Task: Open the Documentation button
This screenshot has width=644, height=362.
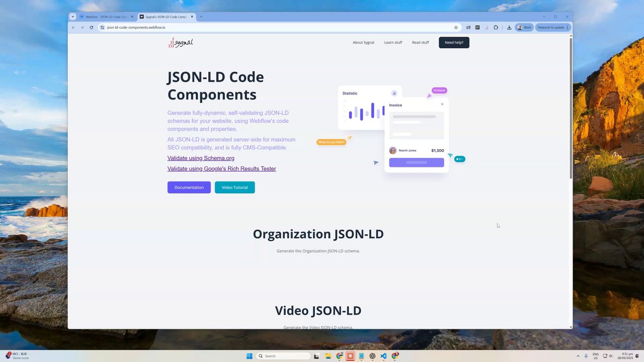Action: [x=189, y=187]
